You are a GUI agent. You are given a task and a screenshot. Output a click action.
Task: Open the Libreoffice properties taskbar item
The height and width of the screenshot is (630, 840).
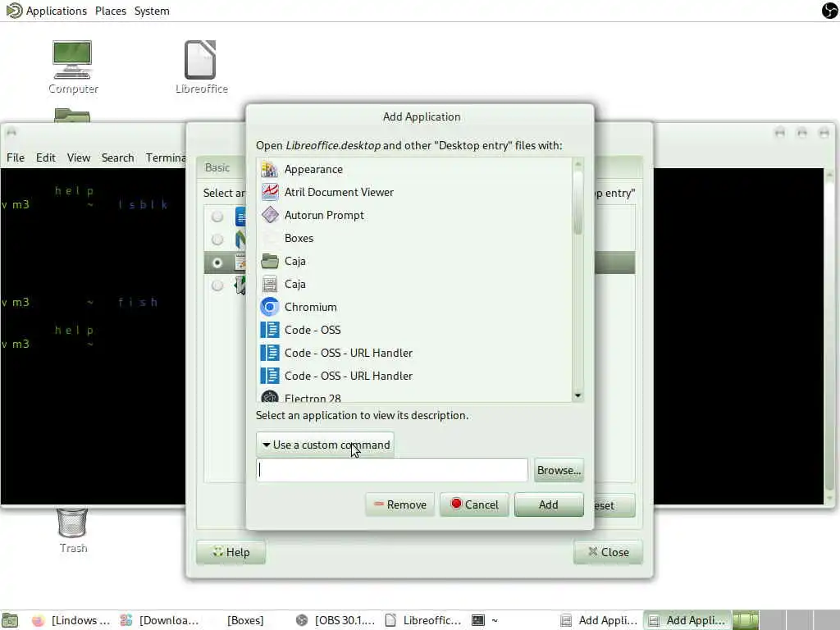pos(423,620)
